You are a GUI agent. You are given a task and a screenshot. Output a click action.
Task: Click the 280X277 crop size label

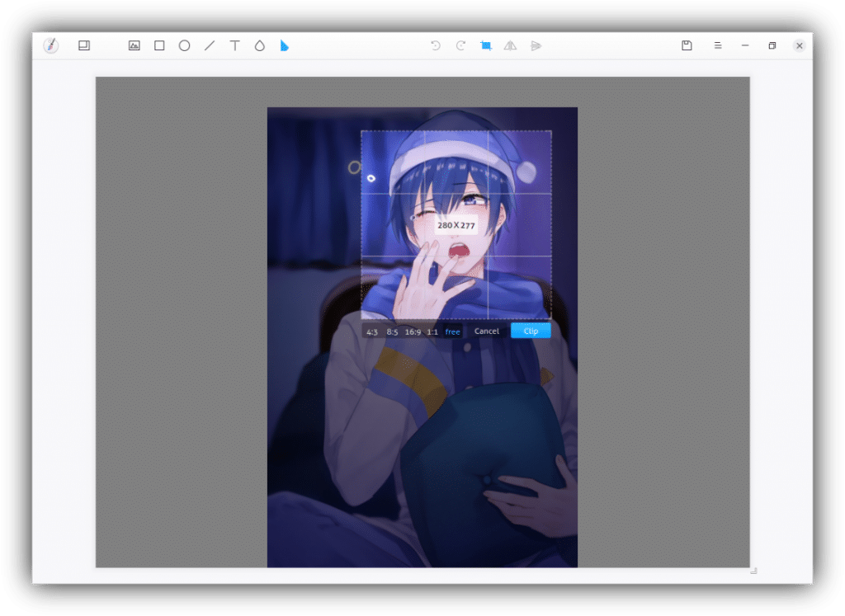[x=456, y=225]
